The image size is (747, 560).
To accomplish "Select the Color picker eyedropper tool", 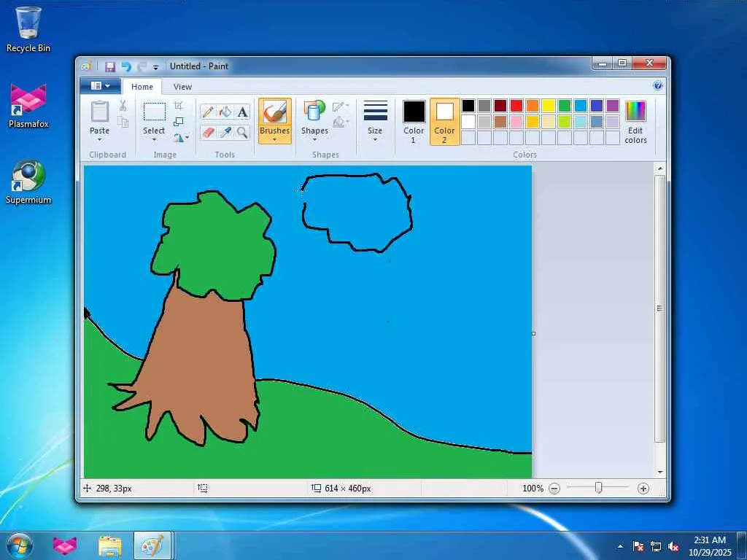I will (x=225, y=132).
